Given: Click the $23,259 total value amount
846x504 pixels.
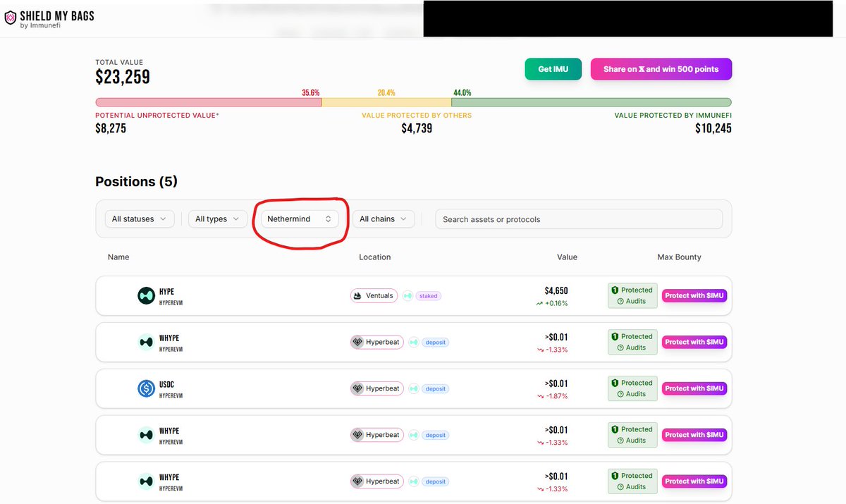Looking at the screenshot, I should point(123,77).
